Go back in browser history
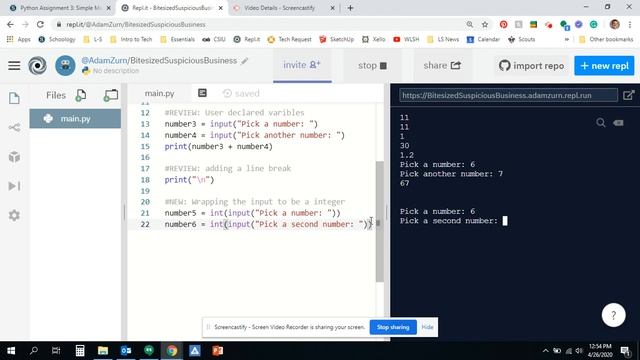Viewport: 640px width, 360px height. pos(10,24)
